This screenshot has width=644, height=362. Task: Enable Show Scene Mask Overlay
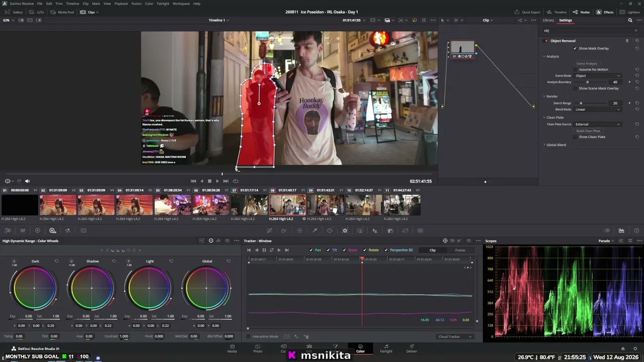[575, 88]
